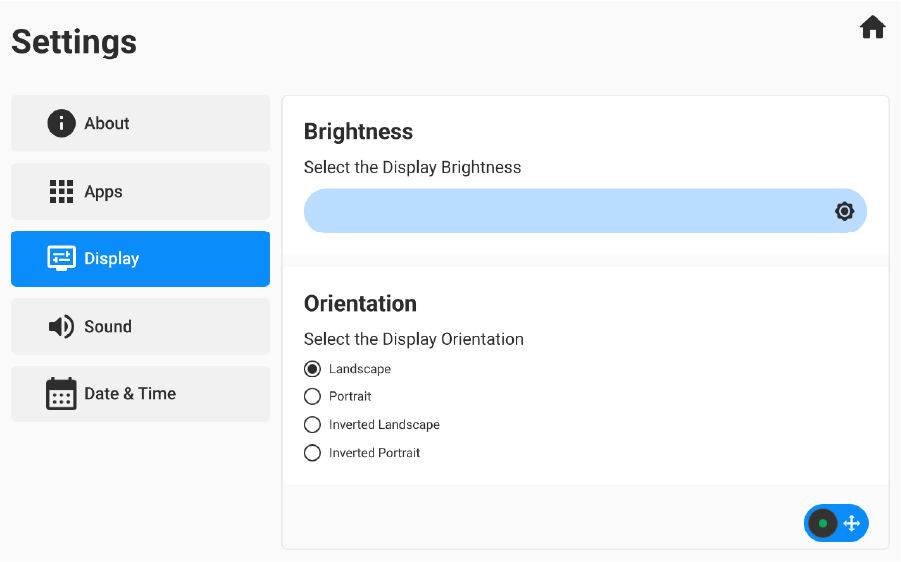Image resolution: width=901 pixels, height=562 pixels.
Task: Switch to the Sound settings section label
Action: pos(108,326)
